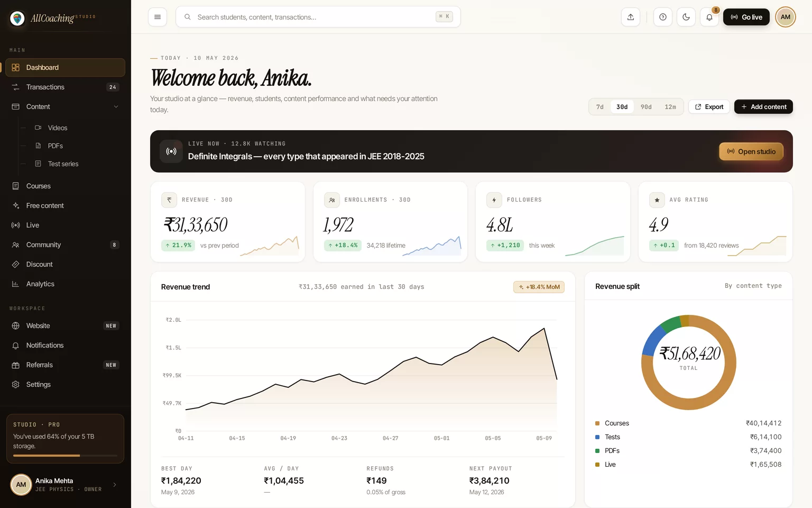Viewport: 812px width, 508px height.
Task: Open Transactions in the sidebar
Action: click(66, 87)
